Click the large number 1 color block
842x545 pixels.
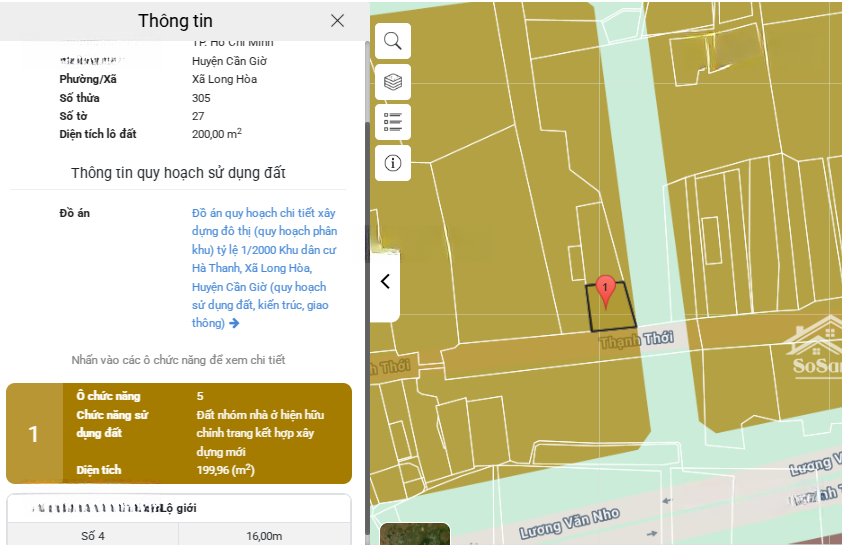click(x=33, y=434)
